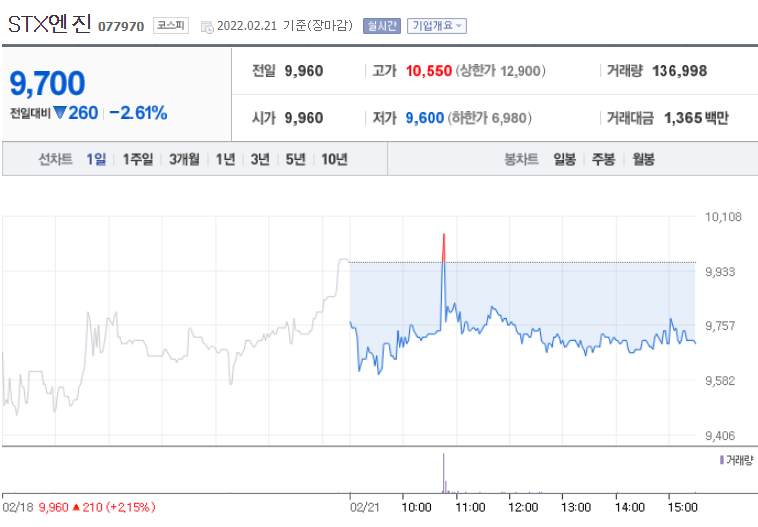Show the 10년 line chart
This screenshot has width=758, height=527.
(335, 159)
